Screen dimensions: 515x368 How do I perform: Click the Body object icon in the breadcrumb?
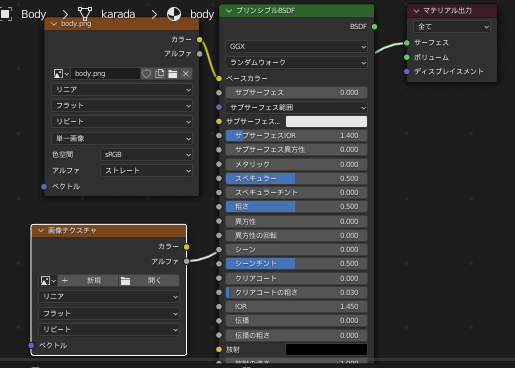[x=6, y=14]
